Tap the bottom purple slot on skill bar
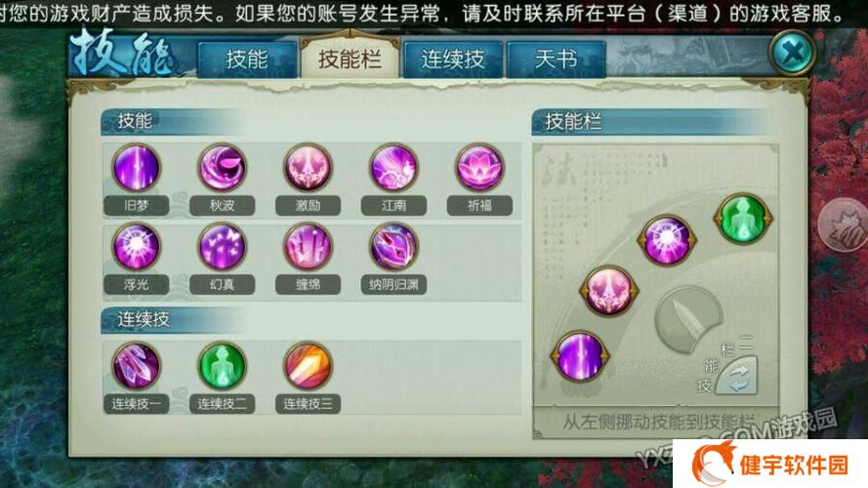 [x=580, y=356]
